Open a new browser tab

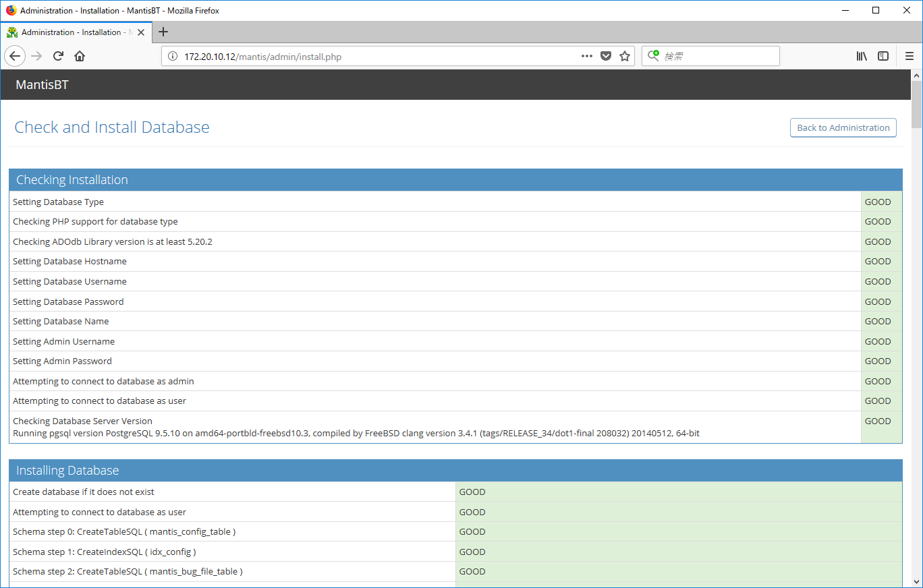pos(163,32)
